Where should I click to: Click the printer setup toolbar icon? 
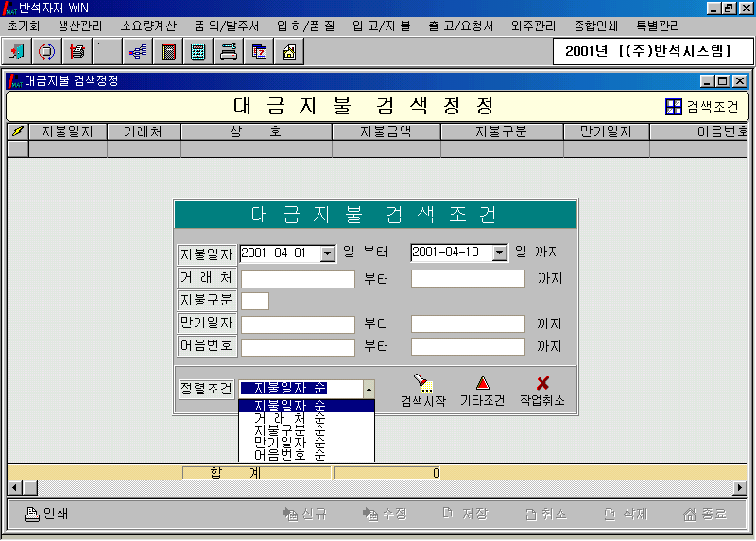(77, 51)
